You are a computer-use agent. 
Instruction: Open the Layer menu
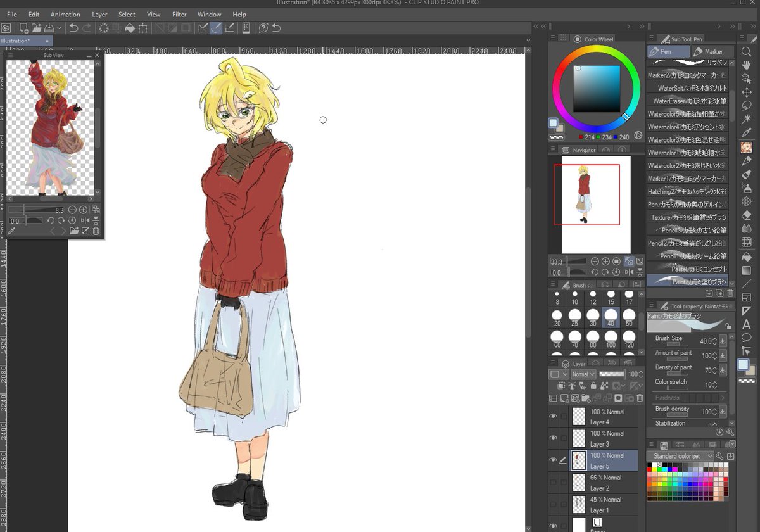coord(99,14)
